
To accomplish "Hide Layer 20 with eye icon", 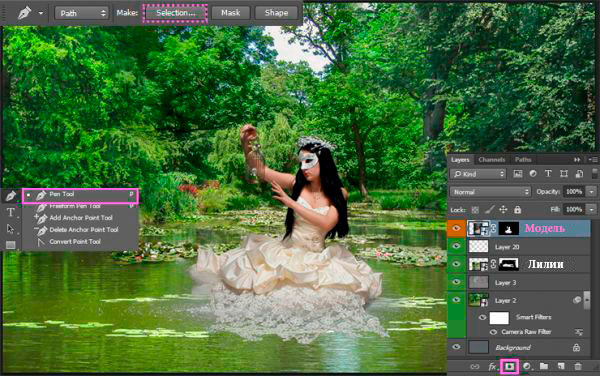I will [456, 246].
